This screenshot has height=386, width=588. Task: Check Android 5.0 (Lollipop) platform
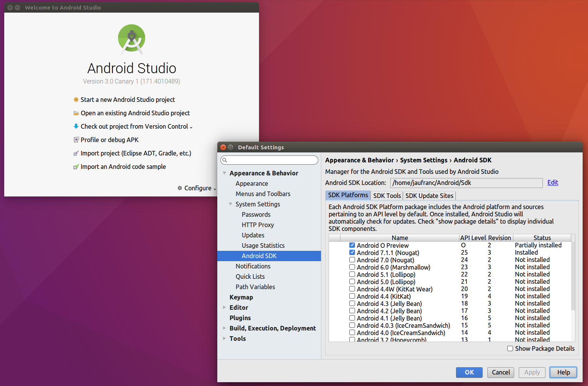(352, 281)
